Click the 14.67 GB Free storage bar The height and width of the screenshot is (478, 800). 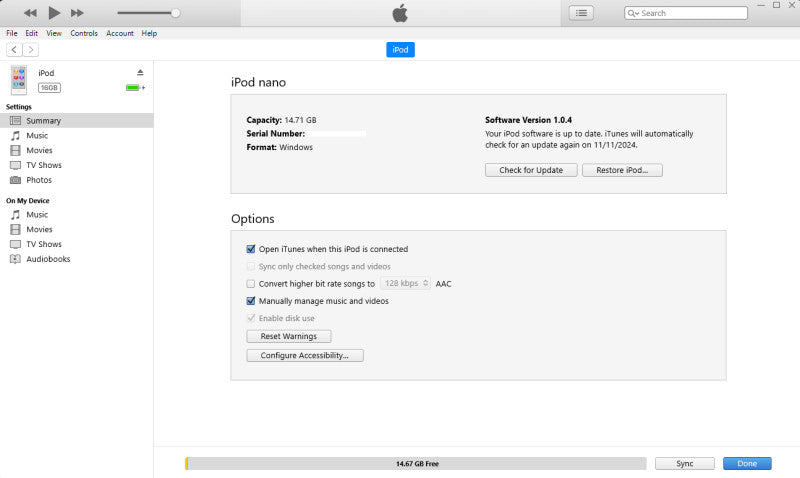point(416,463)
